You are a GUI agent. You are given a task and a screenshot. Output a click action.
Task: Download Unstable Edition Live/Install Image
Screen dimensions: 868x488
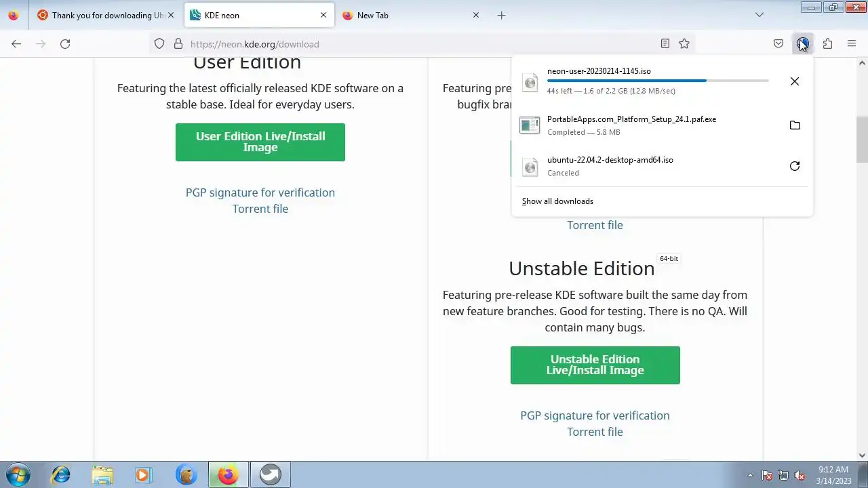coord(595,365)
